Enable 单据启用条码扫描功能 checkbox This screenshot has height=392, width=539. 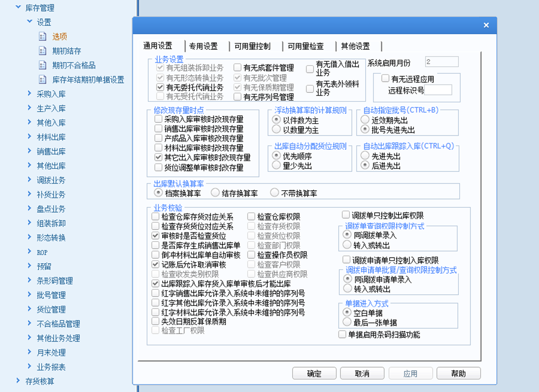pos(342,334)
